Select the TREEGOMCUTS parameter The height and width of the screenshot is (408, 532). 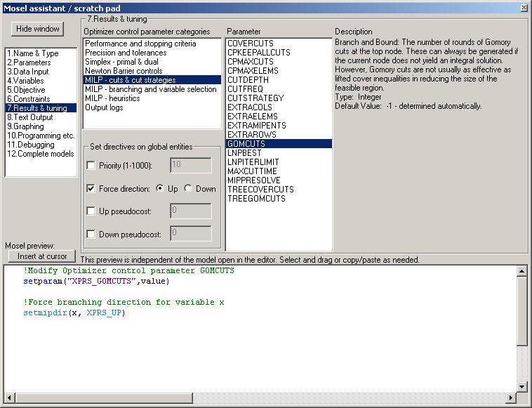point(256,199)
